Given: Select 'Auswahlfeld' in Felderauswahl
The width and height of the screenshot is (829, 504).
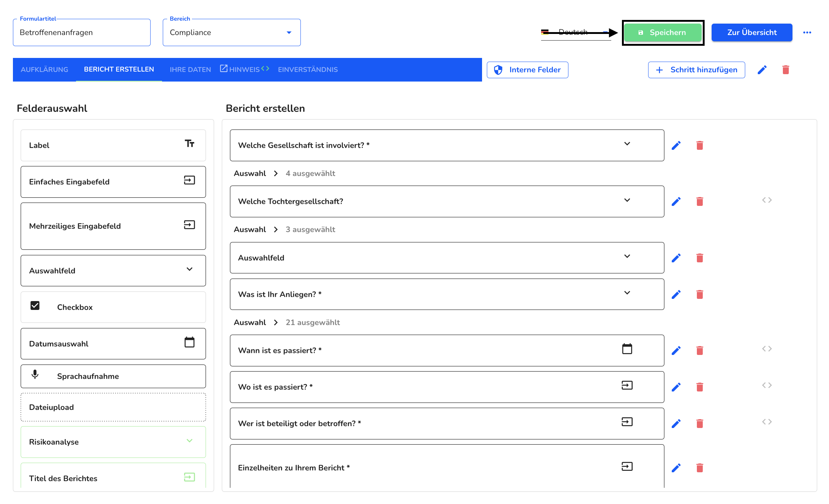Looking at the screenshot, I should [113, 271].
